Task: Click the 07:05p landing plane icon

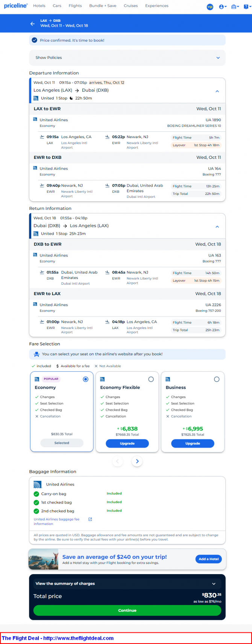Action: (x=108, y=186)
